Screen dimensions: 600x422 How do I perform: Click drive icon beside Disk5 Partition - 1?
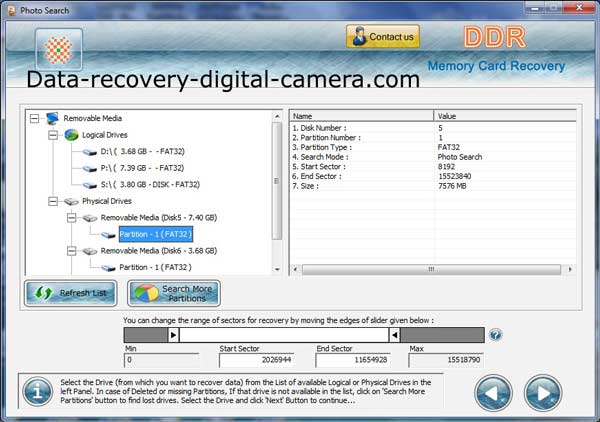(109, 235)
